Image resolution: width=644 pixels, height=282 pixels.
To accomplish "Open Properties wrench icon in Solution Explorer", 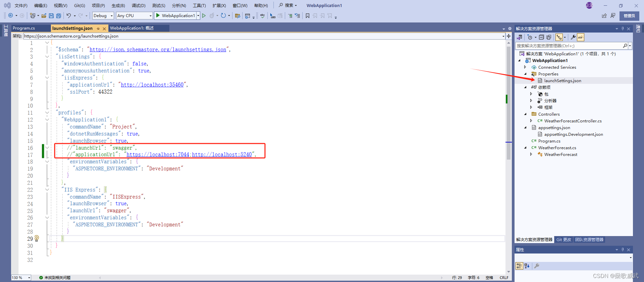I will click(x=573, y=37).
